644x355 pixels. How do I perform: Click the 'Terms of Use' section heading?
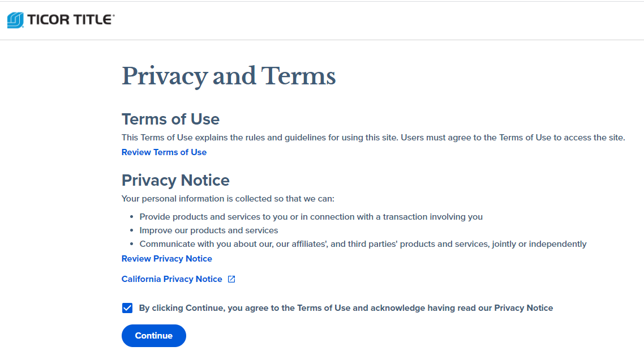tap(170, 119)
